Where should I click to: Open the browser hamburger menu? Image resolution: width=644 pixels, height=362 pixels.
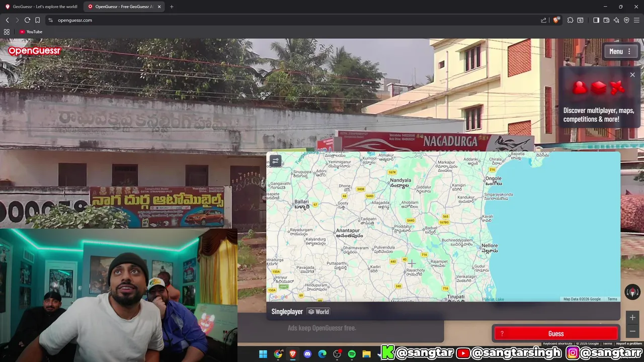click(x=637, y=20)
